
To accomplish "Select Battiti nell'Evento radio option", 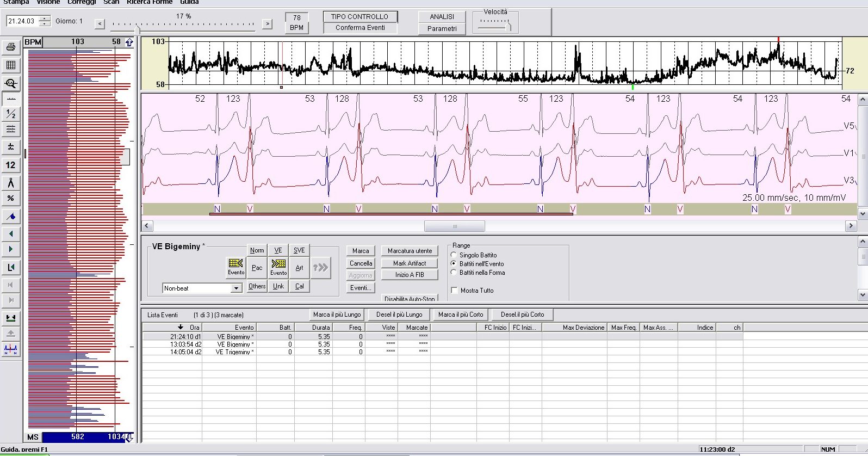I will [454, 263].
